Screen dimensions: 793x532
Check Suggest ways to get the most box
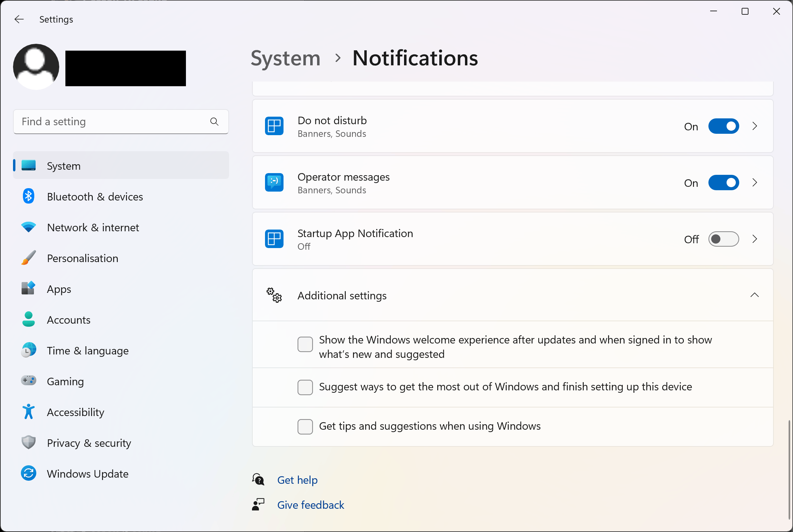coord(305,387)
